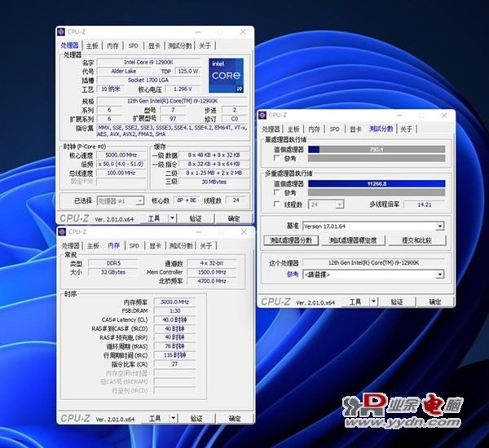Enable single-thread 参考 reference checkbox

pos(276,158)
